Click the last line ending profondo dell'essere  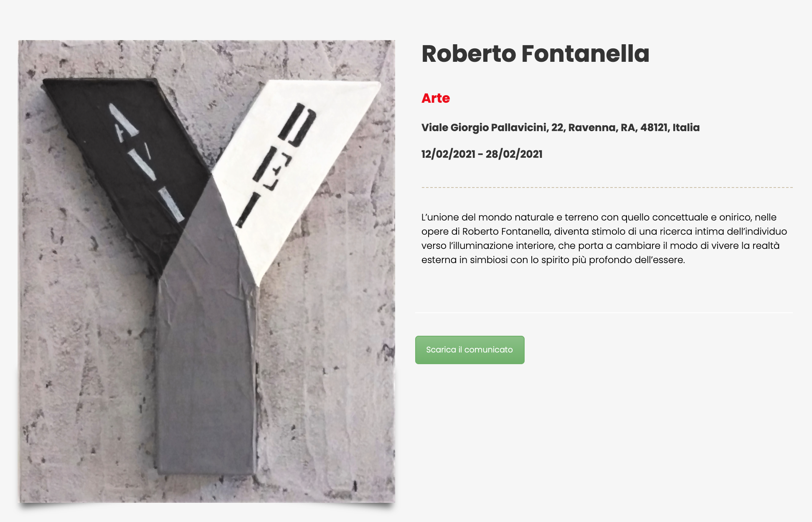coord(553,260)
